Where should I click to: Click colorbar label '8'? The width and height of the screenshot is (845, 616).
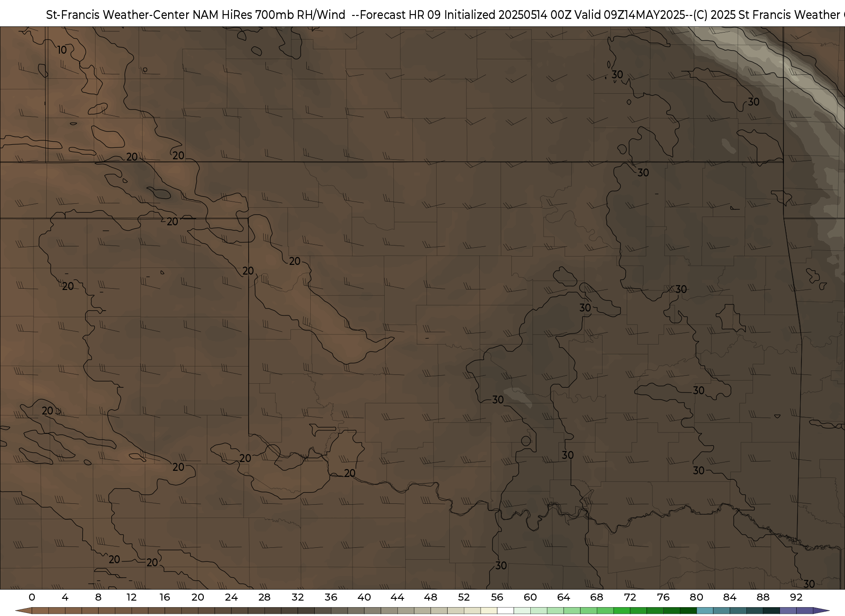pyautogui.click(x=98, y=598)
